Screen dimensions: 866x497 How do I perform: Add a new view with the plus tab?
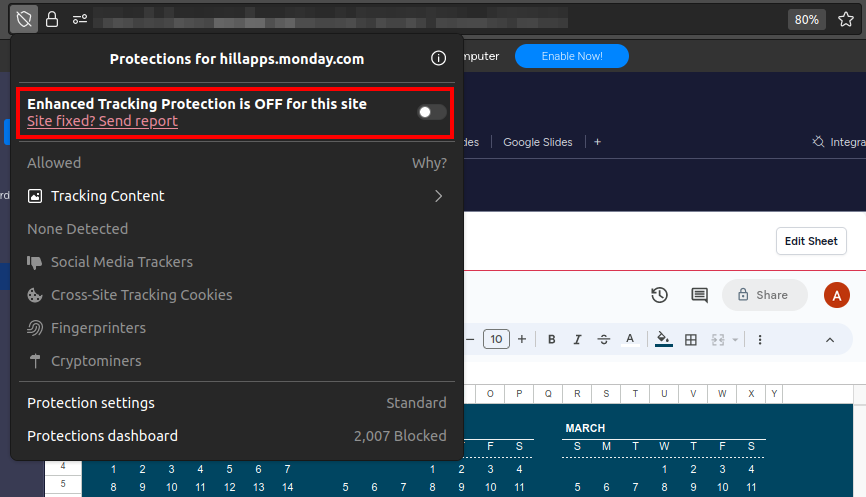(598, 142)
